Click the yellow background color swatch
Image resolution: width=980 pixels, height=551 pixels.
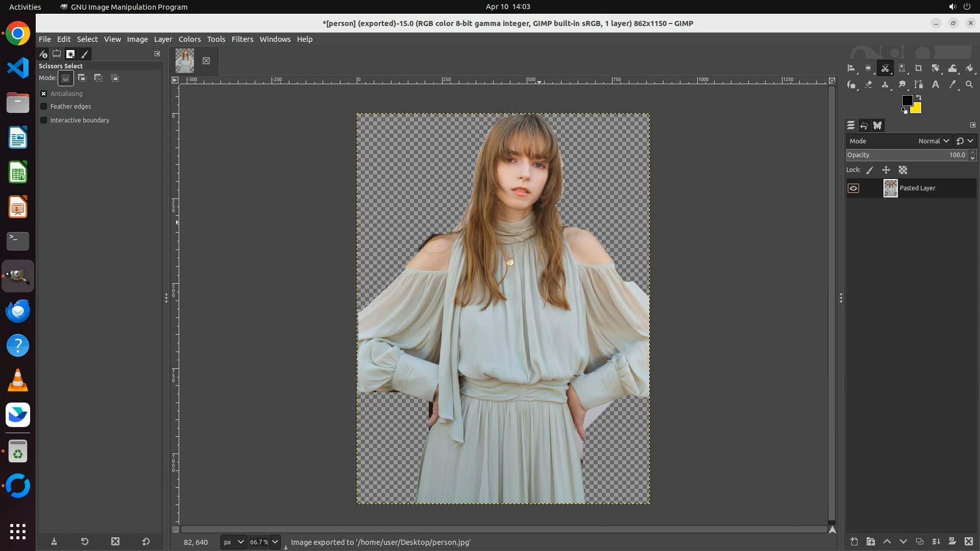tap(917, 109)
